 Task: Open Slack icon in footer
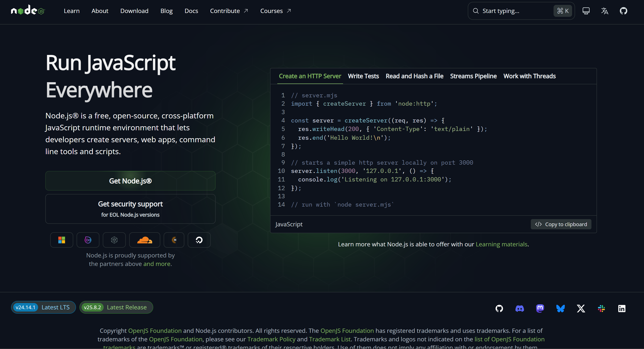(601, 309)
